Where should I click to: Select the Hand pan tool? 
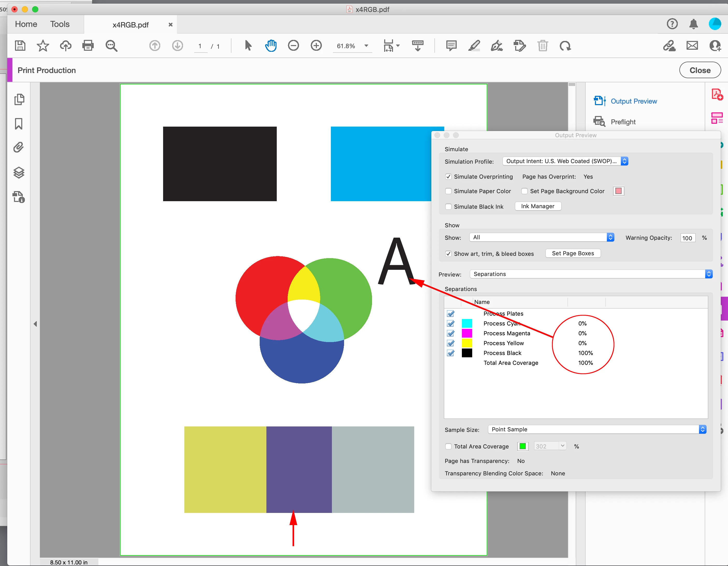(x=271, y=45)
